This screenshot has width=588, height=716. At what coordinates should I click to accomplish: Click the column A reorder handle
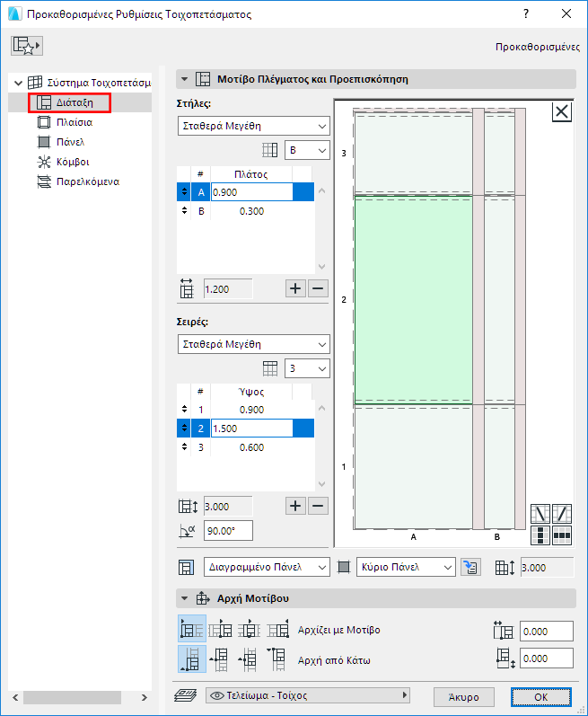tap(184, 191)
